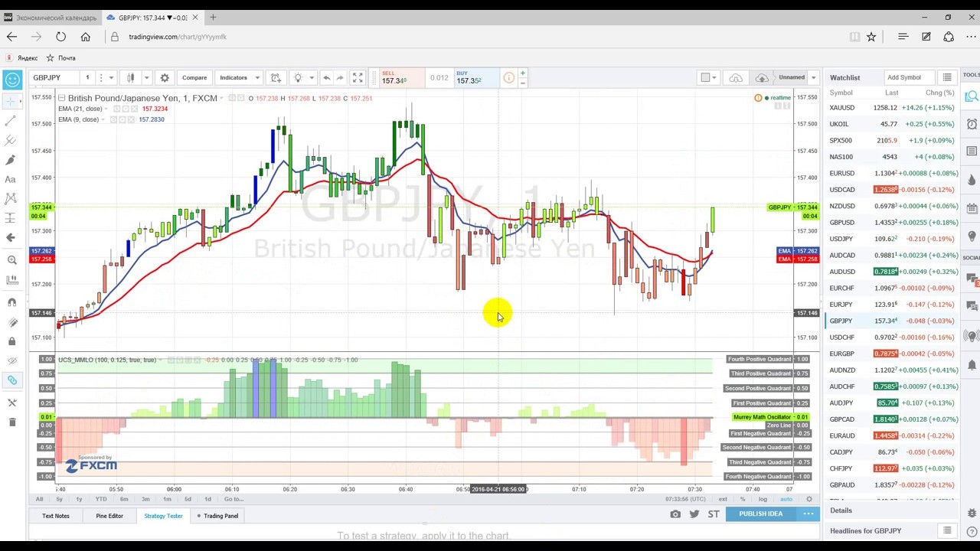Select the brush drawing tool

pyautogui.click(x=11, y=160)
